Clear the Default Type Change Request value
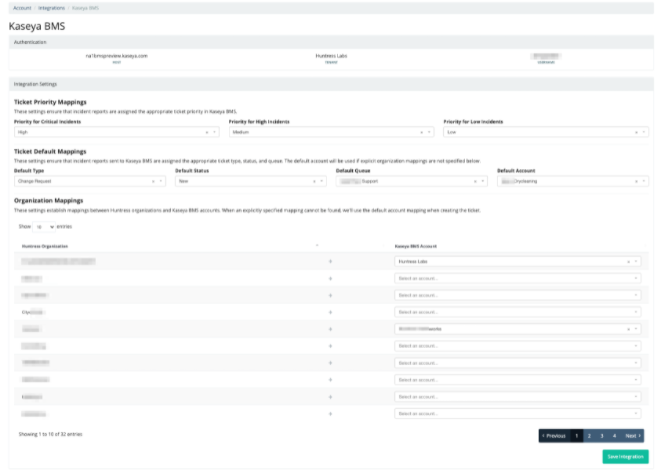This screenshot has height=472, width=656. (153, 181)
